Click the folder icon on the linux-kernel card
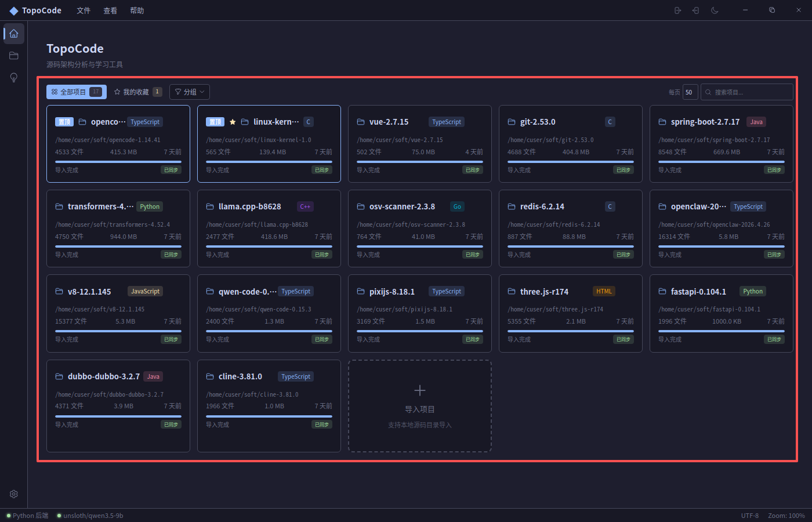812x522 pixels. (245, 122)
